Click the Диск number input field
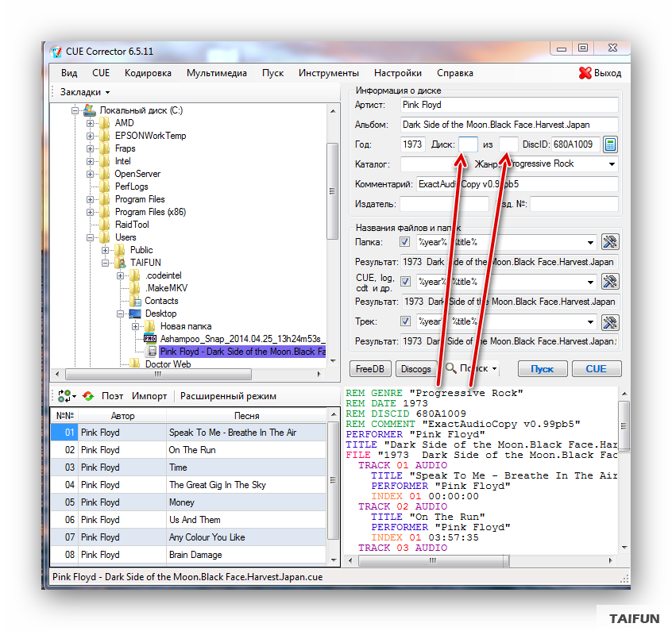The width and height of the screenshot is (672, 631). [469, 144]
